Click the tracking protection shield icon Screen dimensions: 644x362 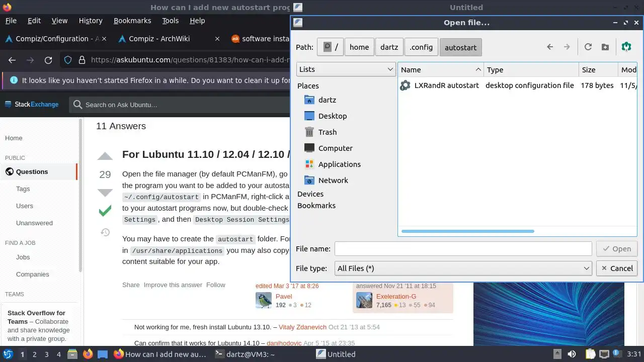pos(68,60)
